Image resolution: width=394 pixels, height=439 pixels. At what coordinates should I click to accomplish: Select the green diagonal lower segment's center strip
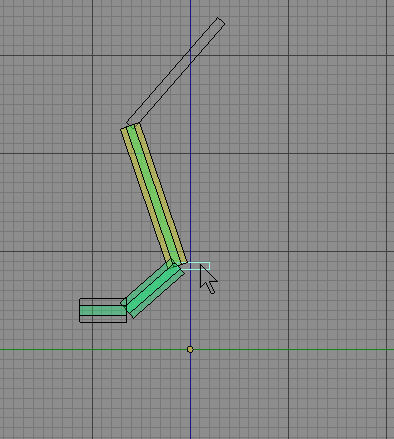point(153,290)
